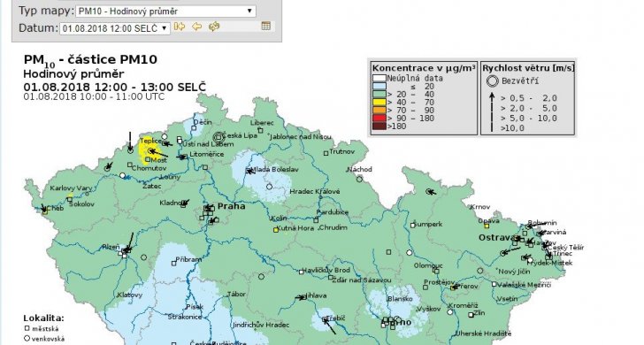Open the table view icon

(265, 26)
